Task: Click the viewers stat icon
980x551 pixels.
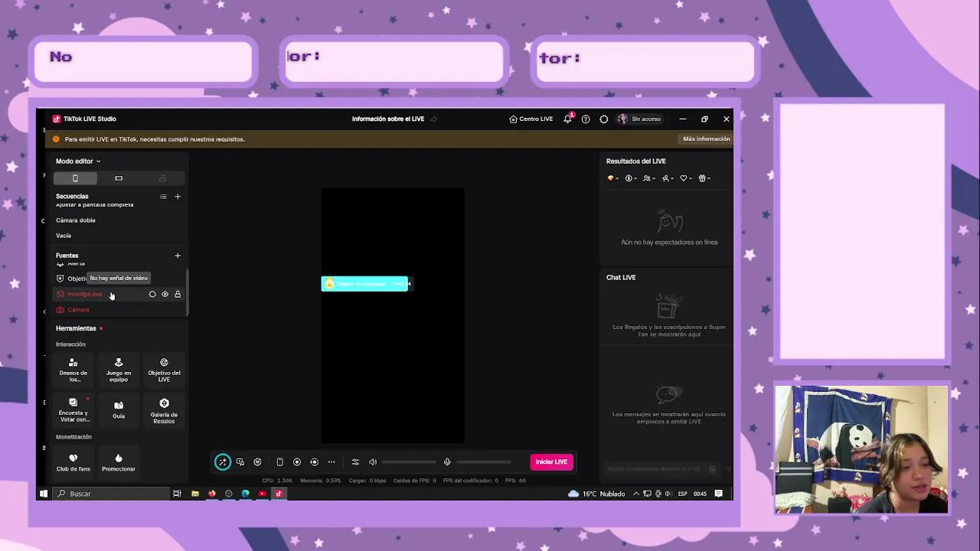Action: pos(648,178)
